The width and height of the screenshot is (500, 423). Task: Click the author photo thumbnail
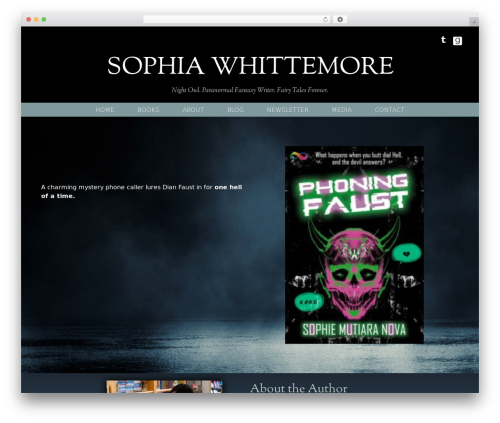tap(164, 387)
